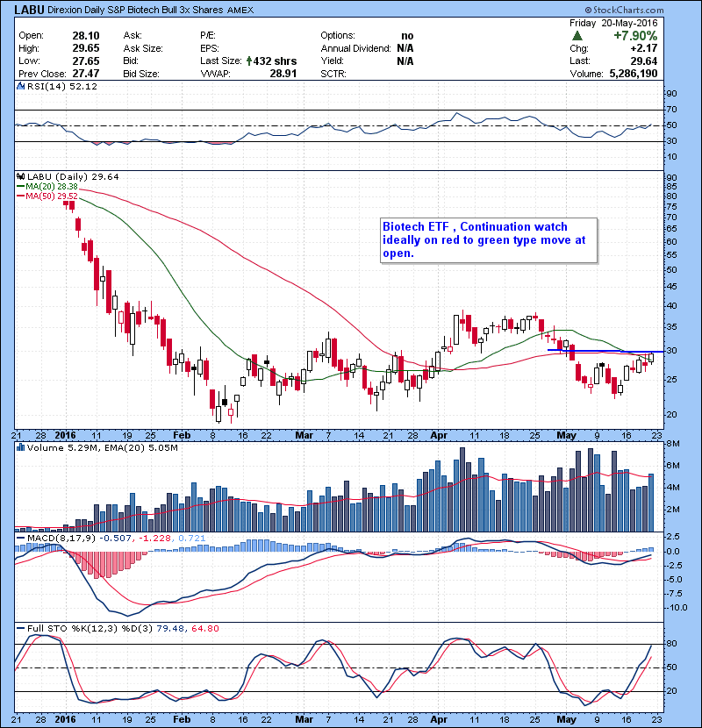
Task: Click the VWAP value 28.91
Action: [x=283, y=74]
